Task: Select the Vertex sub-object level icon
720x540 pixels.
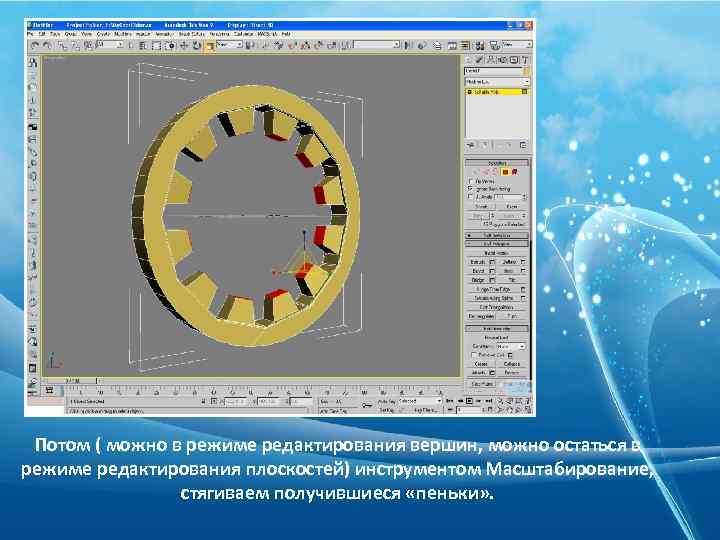Action: pos(476,172)
